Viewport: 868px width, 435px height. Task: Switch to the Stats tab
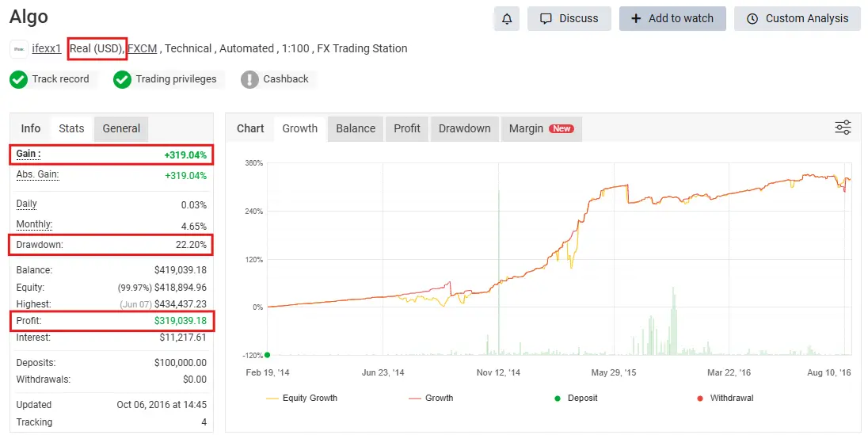(71, 128)
